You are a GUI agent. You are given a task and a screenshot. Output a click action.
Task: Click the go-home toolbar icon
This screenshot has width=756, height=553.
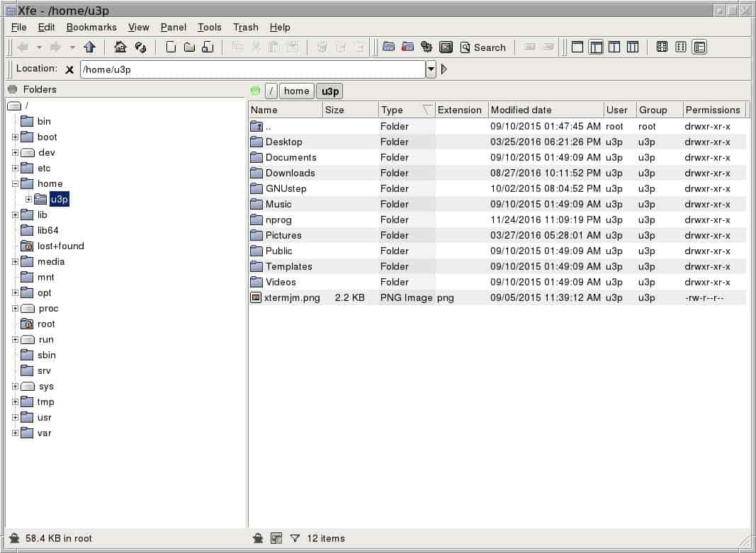[x=120, y=47]
